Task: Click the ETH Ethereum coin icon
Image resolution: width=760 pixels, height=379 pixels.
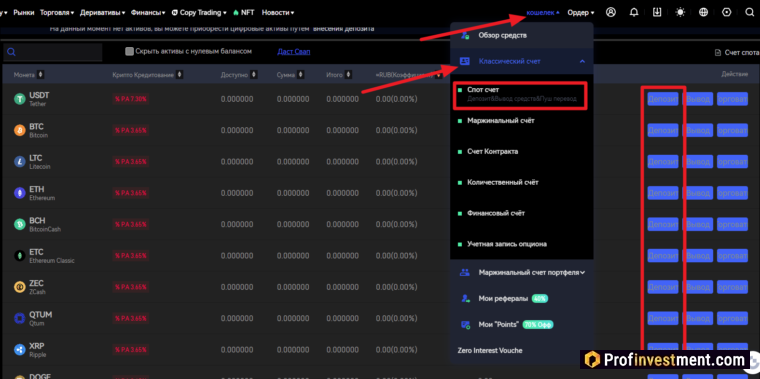Action: 19,193
